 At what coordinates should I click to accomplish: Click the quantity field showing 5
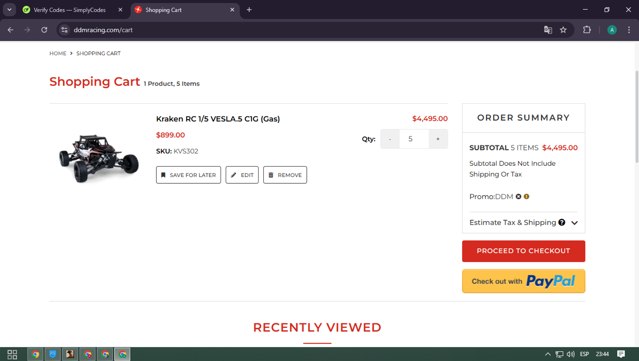pos(414,139)
